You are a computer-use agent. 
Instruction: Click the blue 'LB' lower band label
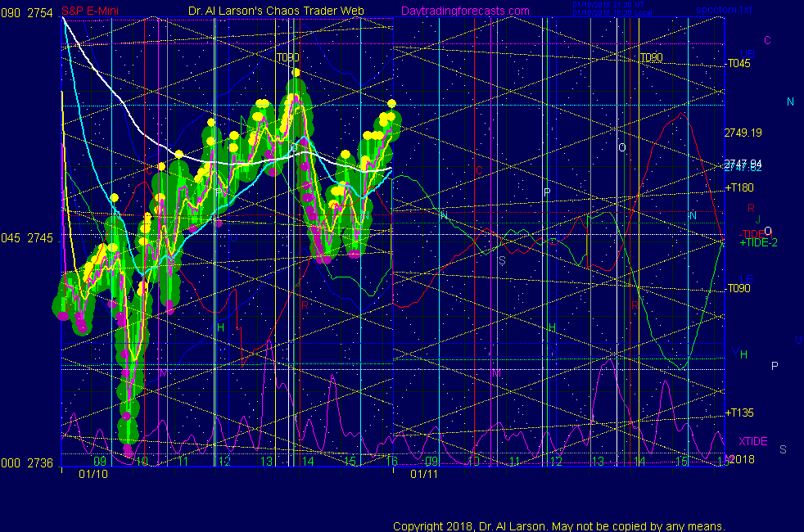pos(747,279)
